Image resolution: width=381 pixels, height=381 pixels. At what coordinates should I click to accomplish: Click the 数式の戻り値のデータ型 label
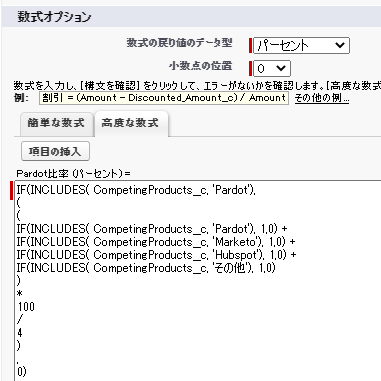179,43
